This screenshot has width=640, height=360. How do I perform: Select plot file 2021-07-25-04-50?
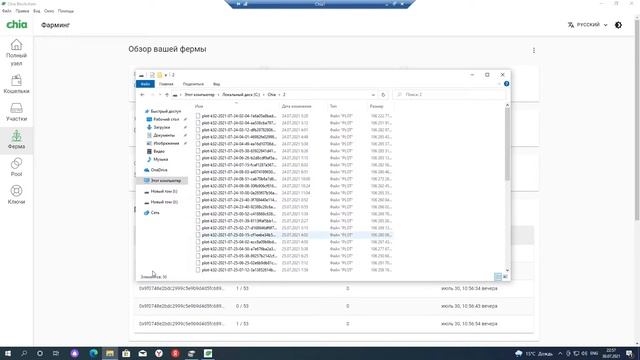239,249
